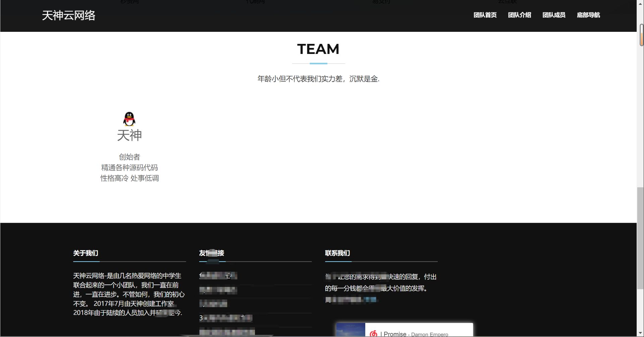
Task: Click the song title I Promise
Action: (394, 334)
